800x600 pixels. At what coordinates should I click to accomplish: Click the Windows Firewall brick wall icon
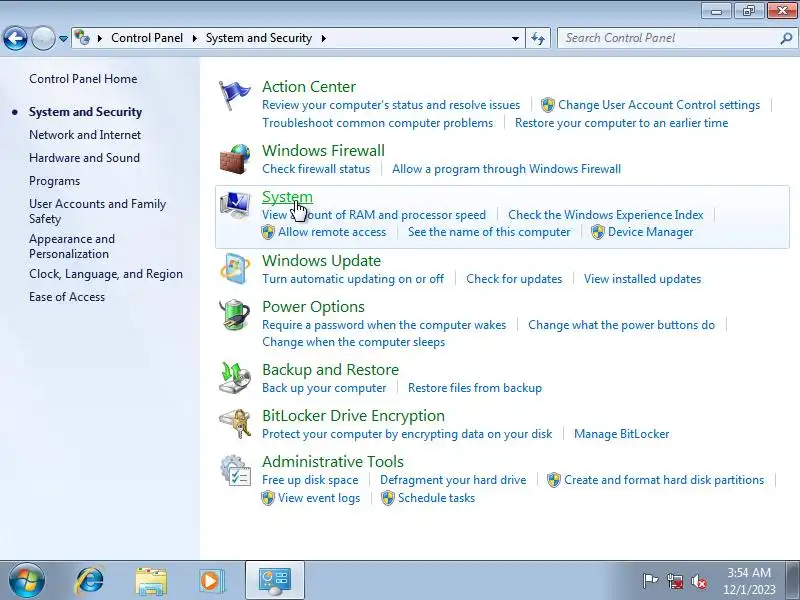coord(235,159)
